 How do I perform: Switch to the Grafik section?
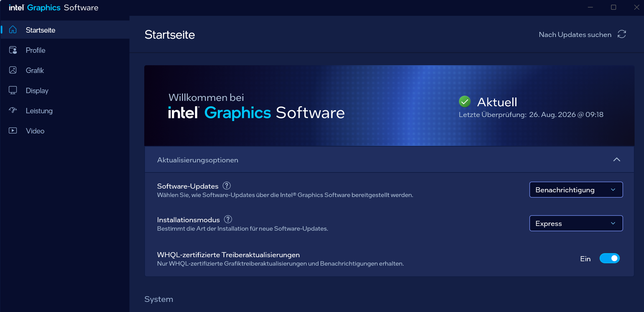[x=65, y=70]
